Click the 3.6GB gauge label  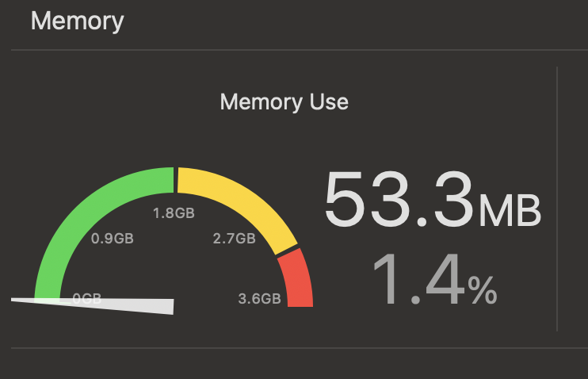[259, 299]
